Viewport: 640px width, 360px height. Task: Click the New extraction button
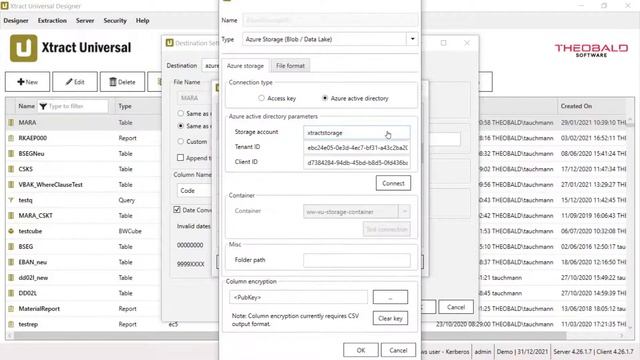[27, 82]
